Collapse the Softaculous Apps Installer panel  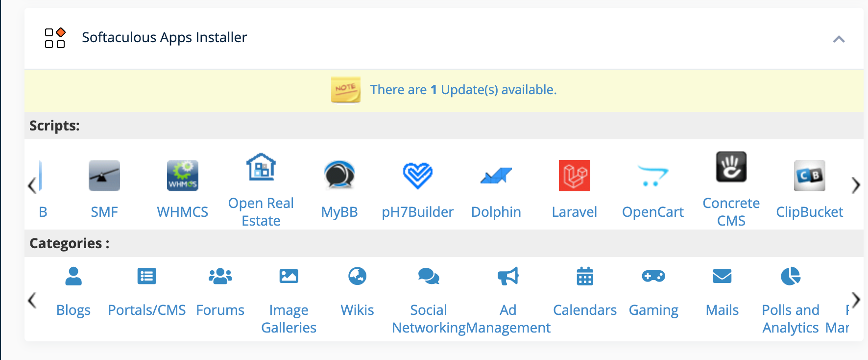[x=839, y=38]
